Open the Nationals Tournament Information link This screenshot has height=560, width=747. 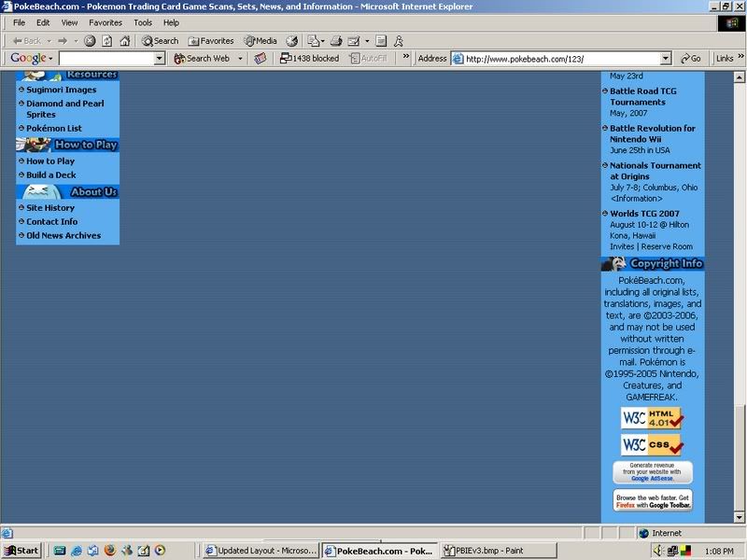pyautogui.click(x=636, y=198)
